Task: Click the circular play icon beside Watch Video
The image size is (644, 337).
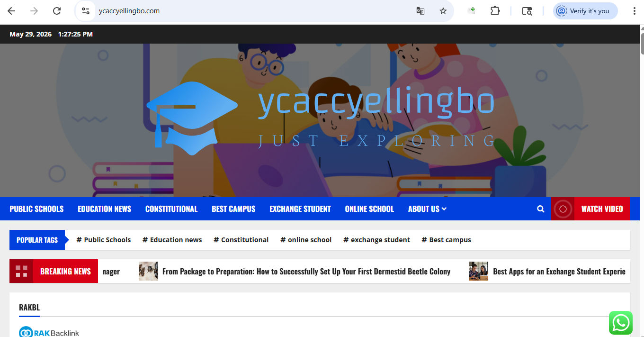Action: (563, 209)
